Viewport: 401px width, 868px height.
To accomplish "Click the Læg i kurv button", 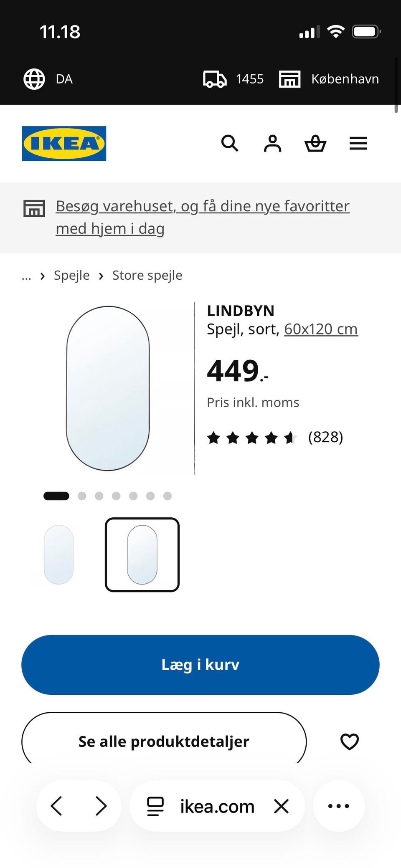I will click(200, 665).
